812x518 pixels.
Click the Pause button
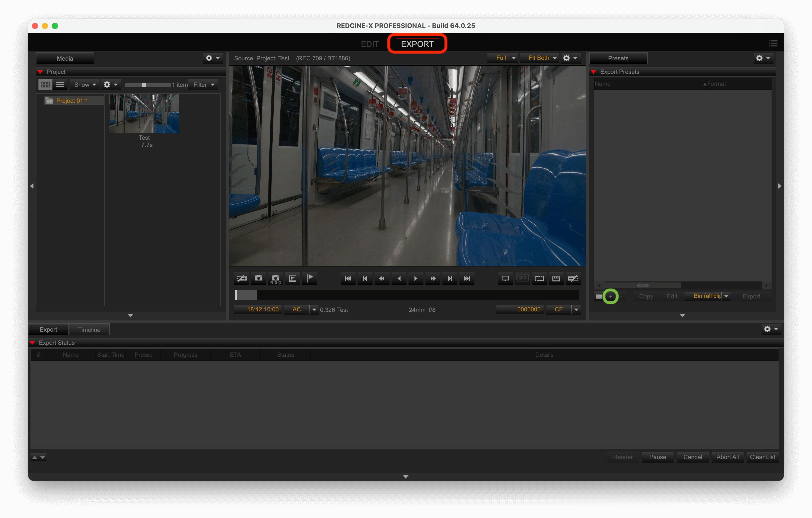click(657, 457)
